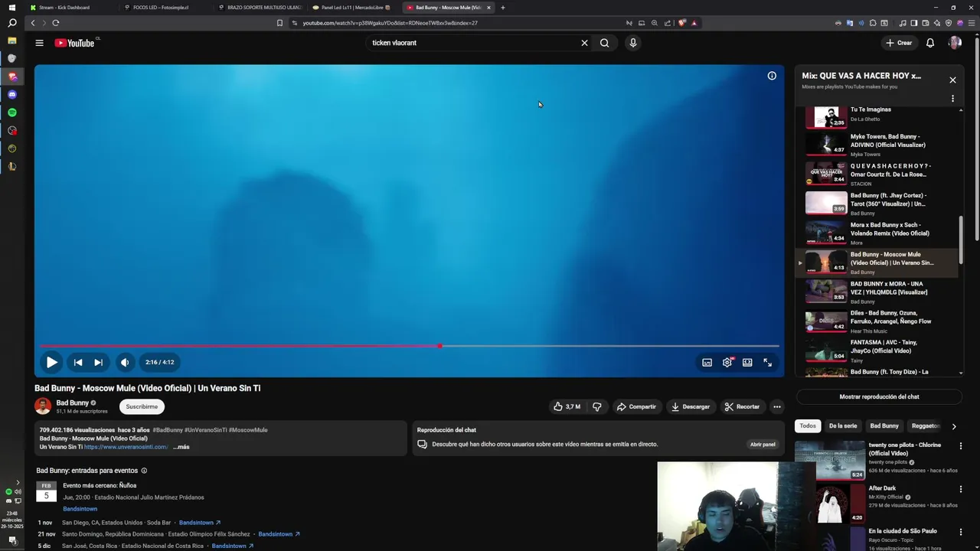Show more filter chips with right arrow

tap(954, 426)
